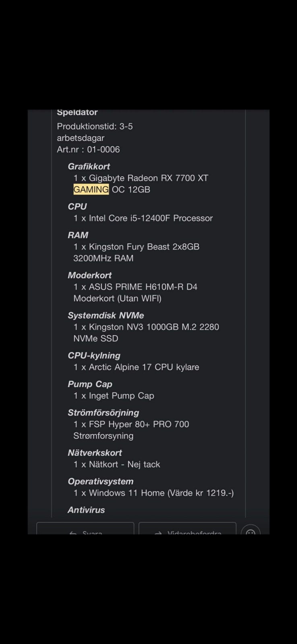Select the CPU section heading
Screen dimensions: 297x644
point(77,206)
